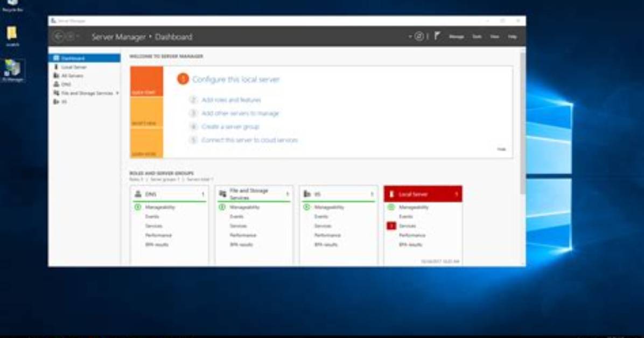Screen dimensions: 644x338
Task: Click the dashboard vertical scrollbar
Action: click(x=523, y=123)
